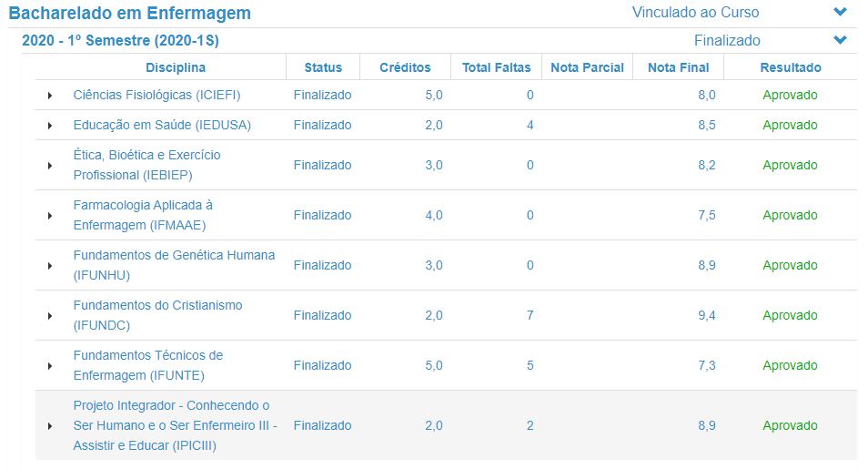
Task: Sort by the Nota Final column header
Action: [678, 67]
